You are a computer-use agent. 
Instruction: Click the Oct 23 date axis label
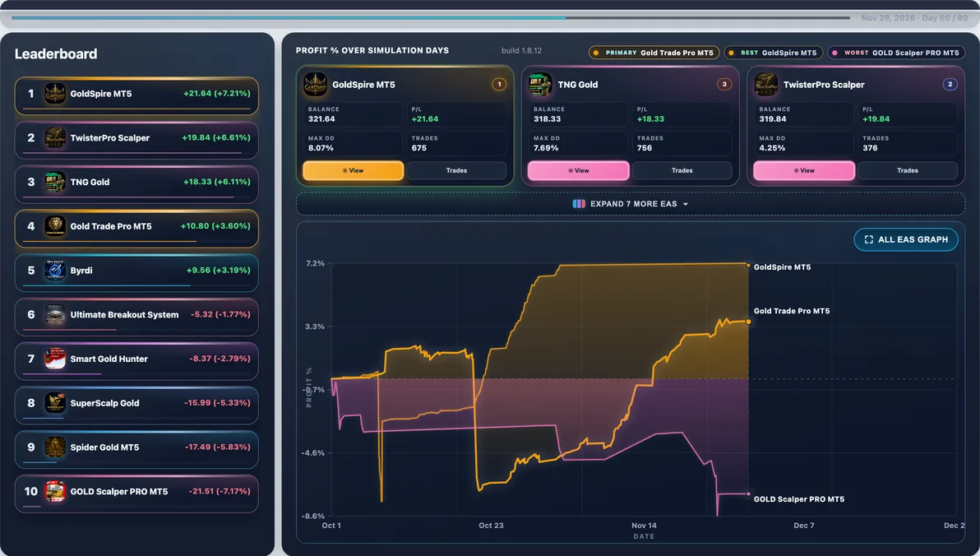491,526
